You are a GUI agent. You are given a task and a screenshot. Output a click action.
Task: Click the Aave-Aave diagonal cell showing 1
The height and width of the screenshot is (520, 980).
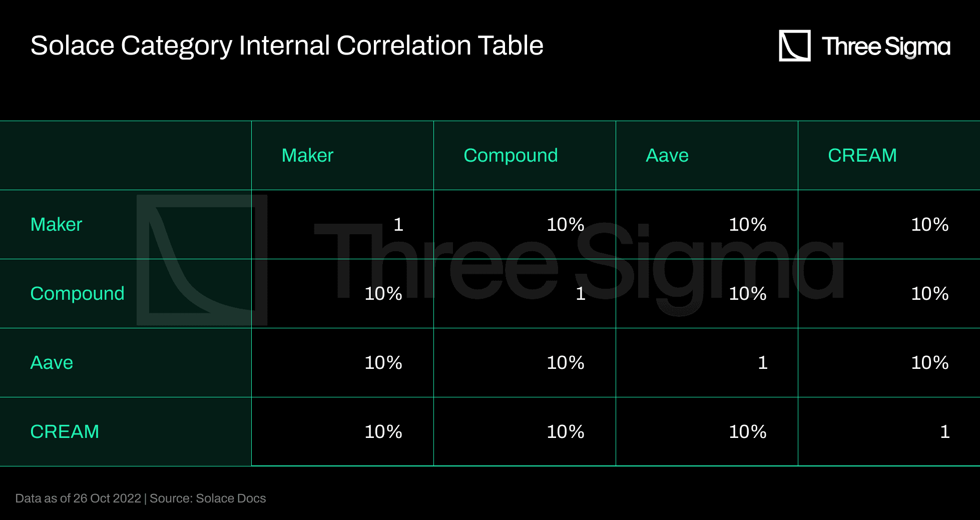(762, 363)
